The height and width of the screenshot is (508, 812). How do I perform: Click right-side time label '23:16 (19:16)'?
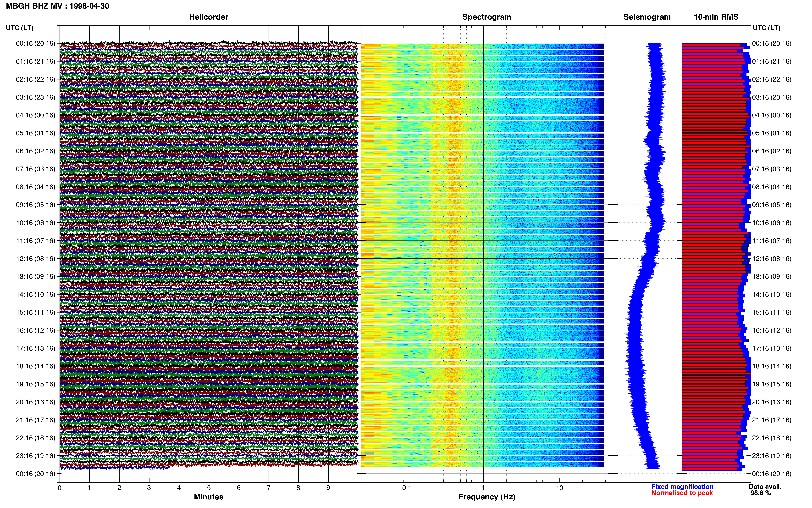point(772,456)
